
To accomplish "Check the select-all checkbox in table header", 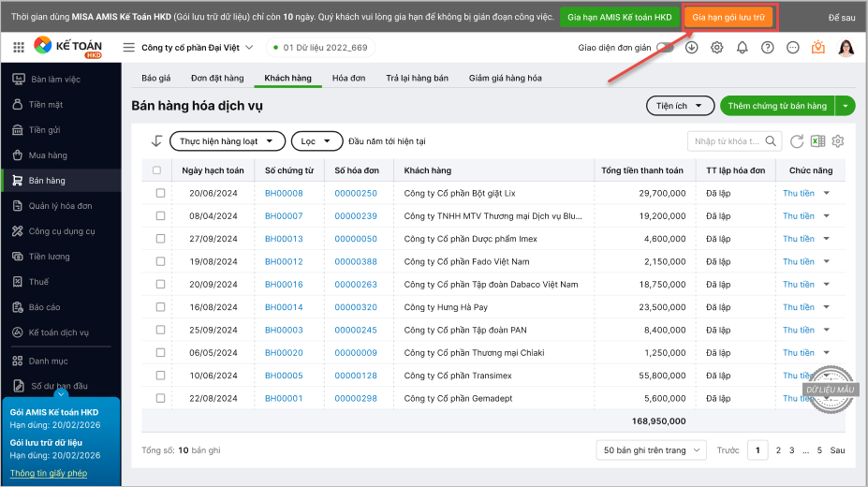I will tap(157, 170).
